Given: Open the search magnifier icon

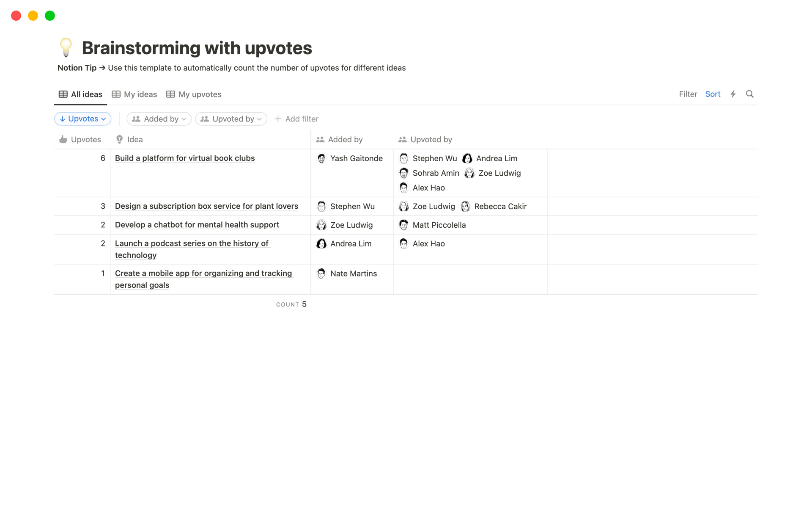Looking at the screenshot, I should [749, 94].
